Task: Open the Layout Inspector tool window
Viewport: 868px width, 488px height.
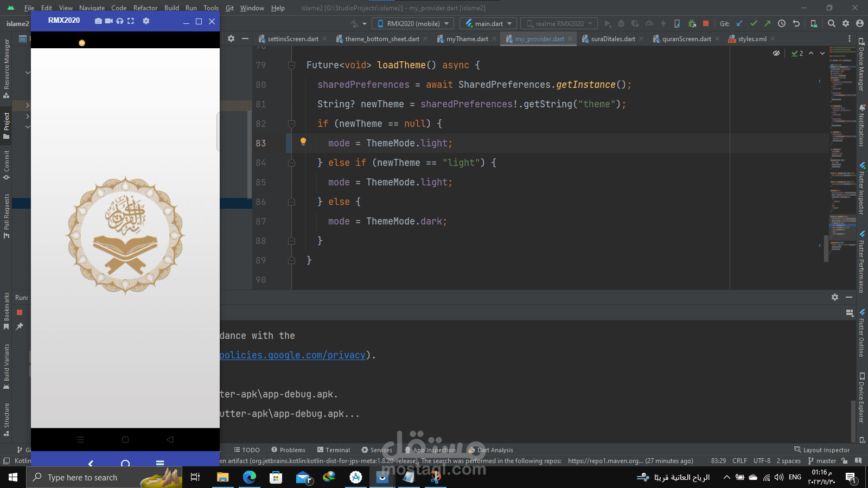Action: coord(822,450)
